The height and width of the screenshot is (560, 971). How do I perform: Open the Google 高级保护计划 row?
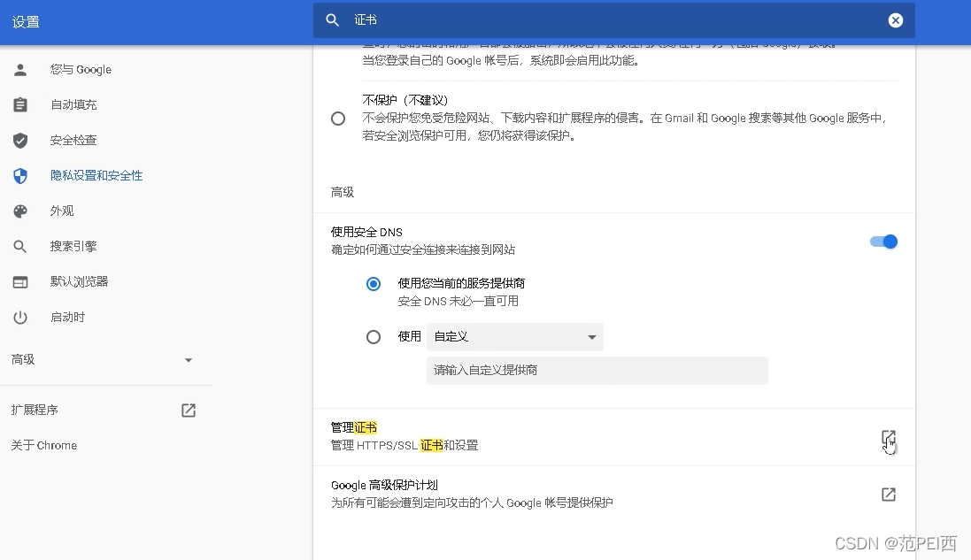pos(613,494)
